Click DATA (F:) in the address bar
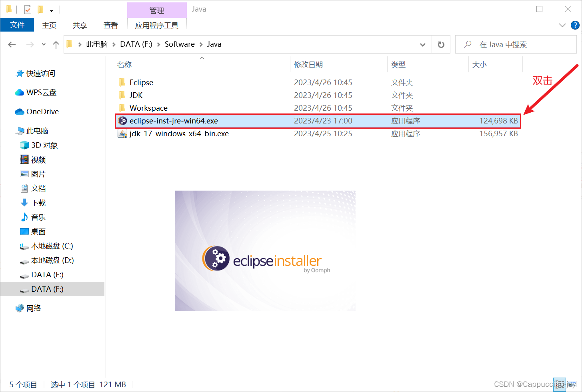The height and width of the screenshot is (392, 582). [136, 44]
